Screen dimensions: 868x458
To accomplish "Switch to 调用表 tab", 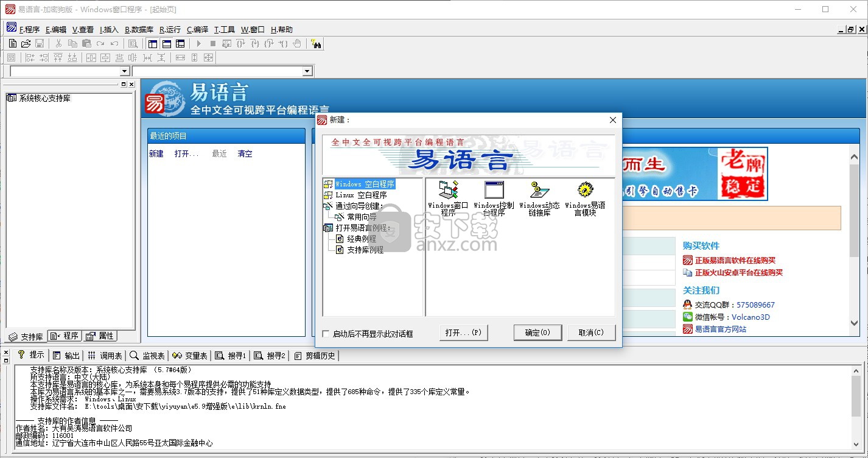I will point(105,356).
